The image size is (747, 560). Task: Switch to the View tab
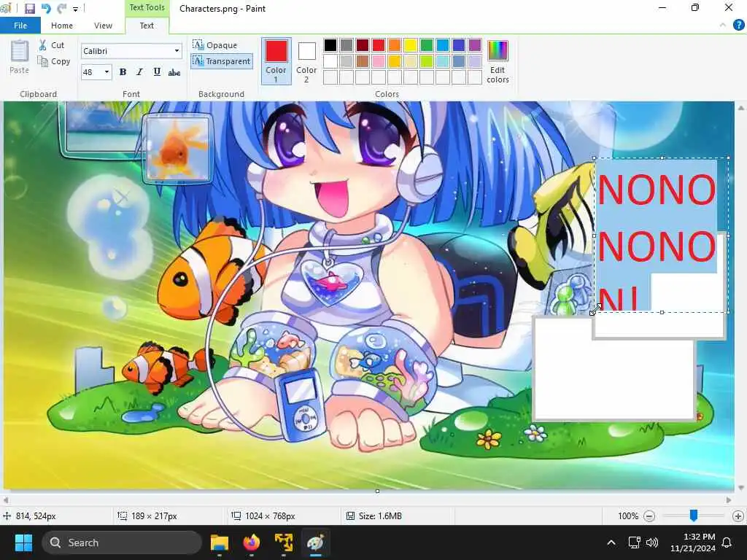tap(103, 26)
